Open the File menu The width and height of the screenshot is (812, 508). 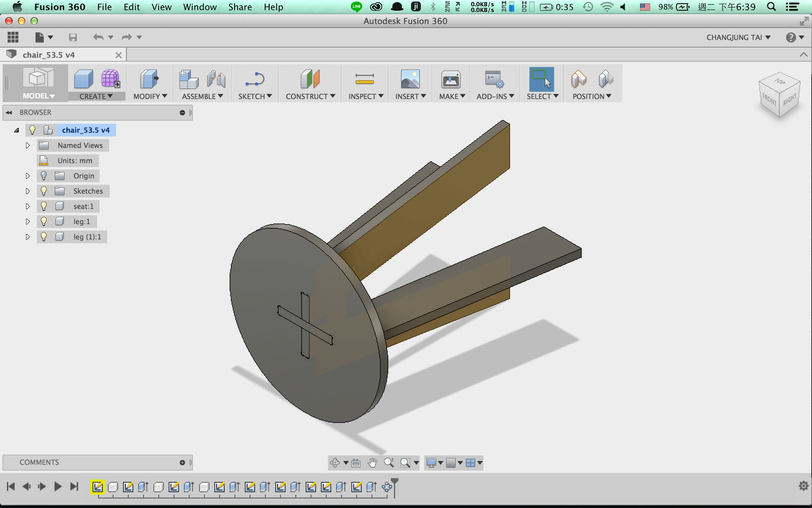pos(104,7)
